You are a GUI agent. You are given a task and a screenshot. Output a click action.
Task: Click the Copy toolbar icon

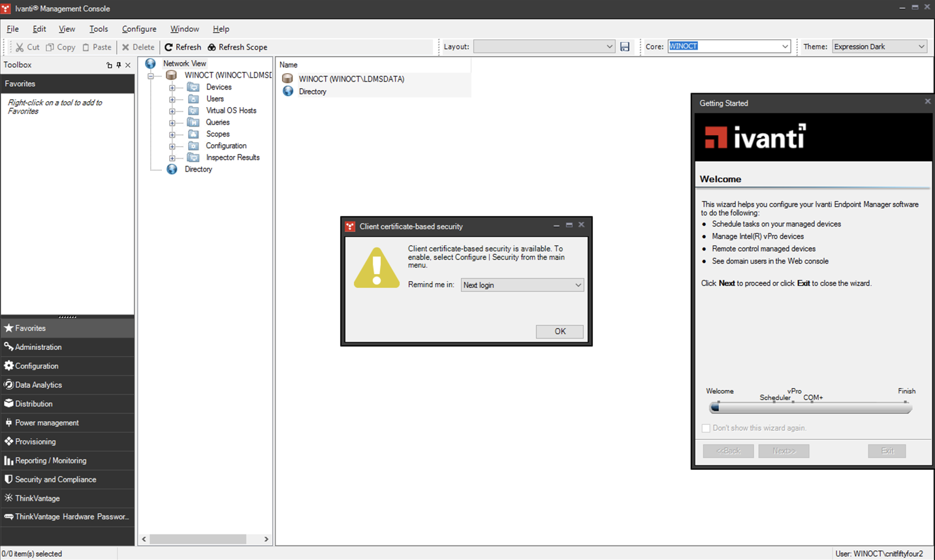tap(50, 47)
